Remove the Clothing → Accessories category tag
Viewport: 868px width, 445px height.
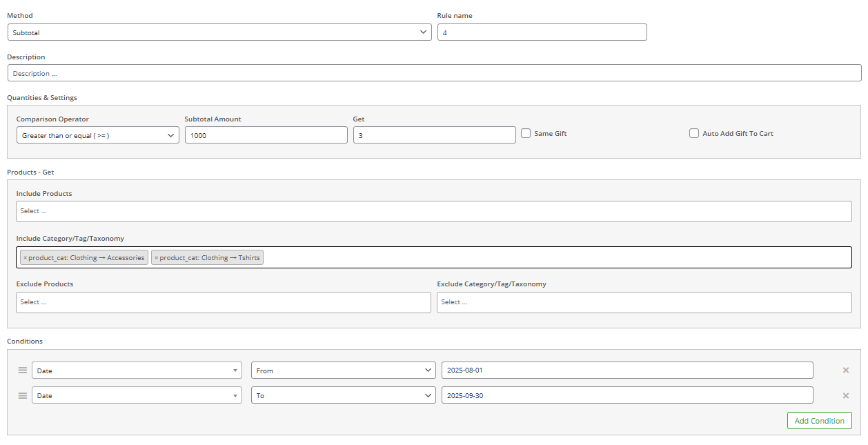click(x=25, y=258)
